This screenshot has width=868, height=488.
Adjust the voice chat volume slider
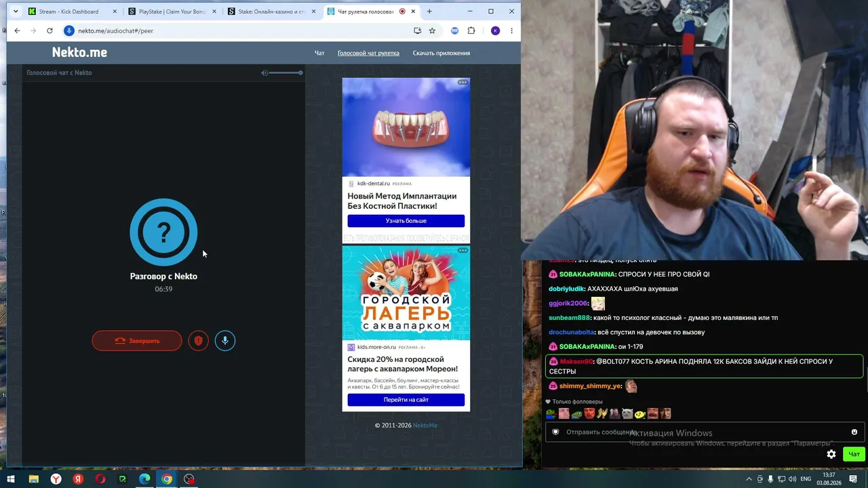coord(285,73)
